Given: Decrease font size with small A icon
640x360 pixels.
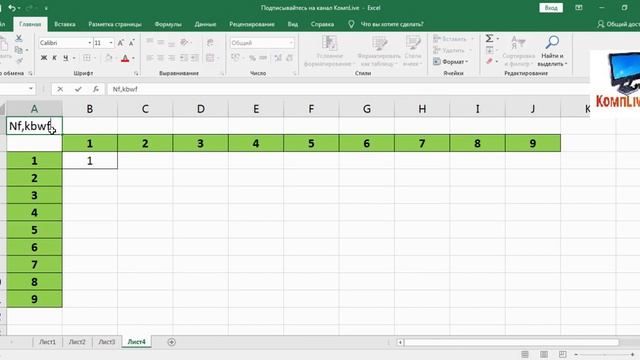Looking at the screenshot, I should [x=131, y=43].
